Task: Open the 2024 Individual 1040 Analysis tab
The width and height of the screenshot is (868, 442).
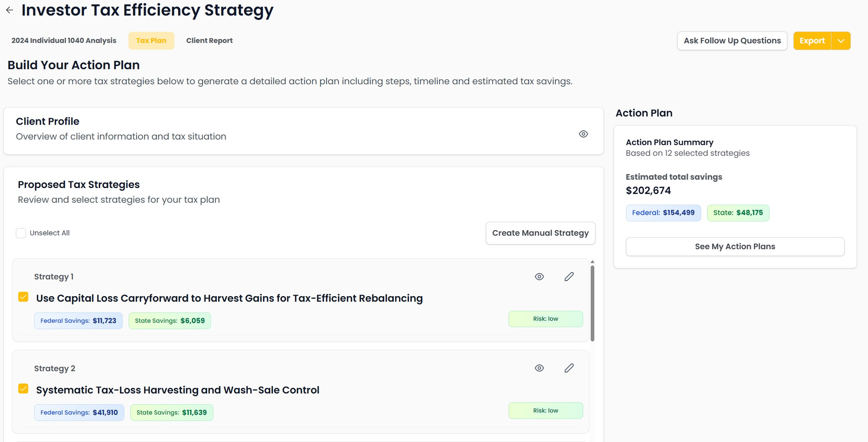Action: (x=64, y=41)
